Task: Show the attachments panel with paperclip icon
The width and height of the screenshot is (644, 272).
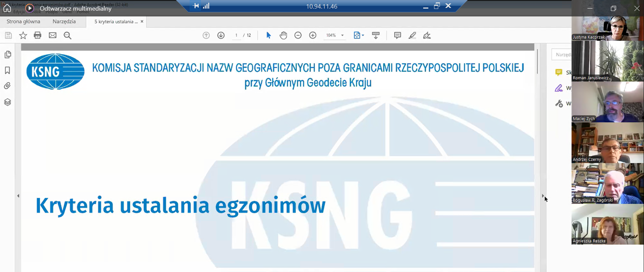Action: click(7, 86)
